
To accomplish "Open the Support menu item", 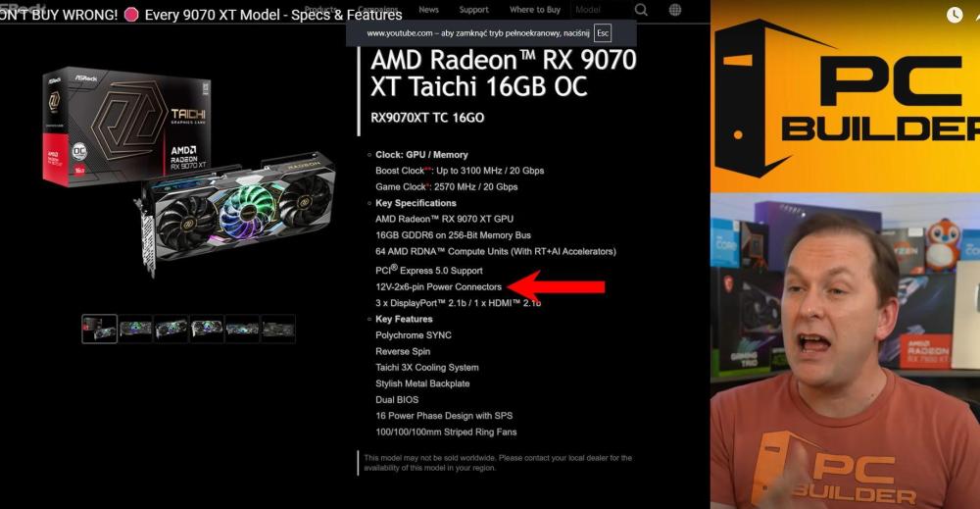I will pos(473,10).
